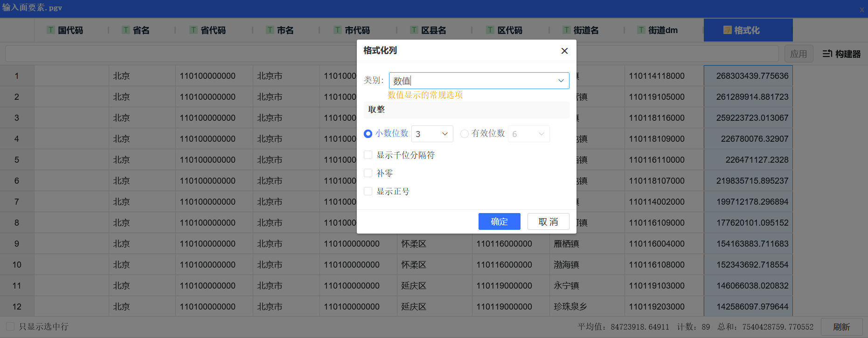Click the text type icon beside 省代码

[x=194, y=30]
